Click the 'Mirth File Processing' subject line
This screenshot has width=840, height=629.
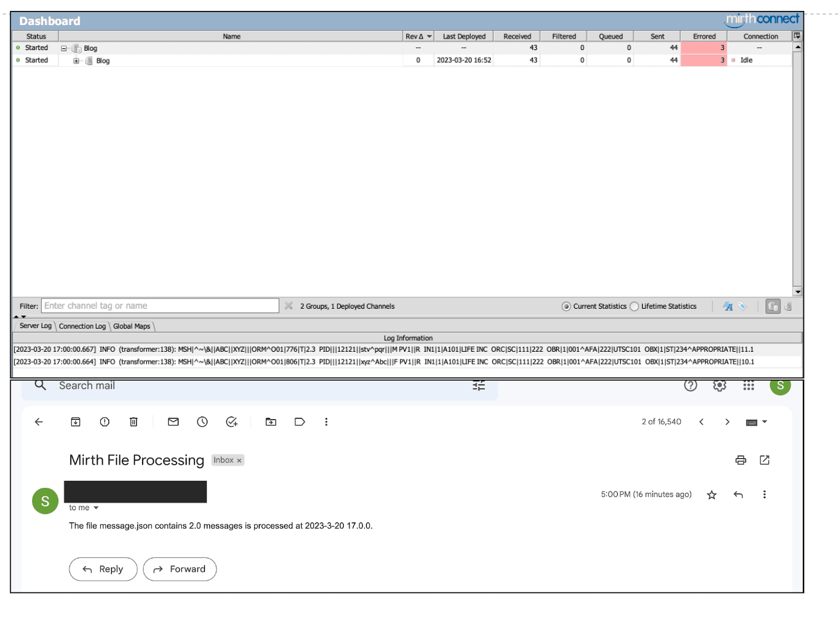click(137, 460)
